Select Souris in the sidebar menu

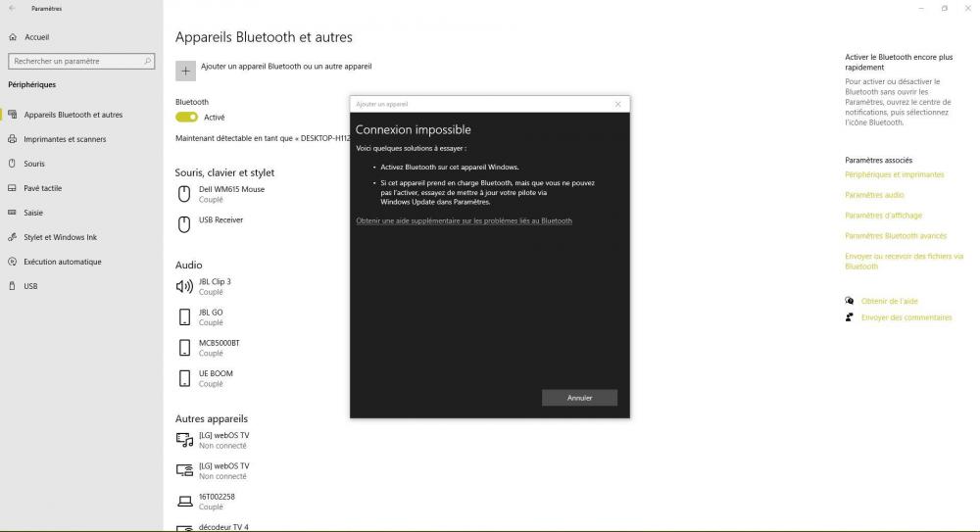pos(34,164)
